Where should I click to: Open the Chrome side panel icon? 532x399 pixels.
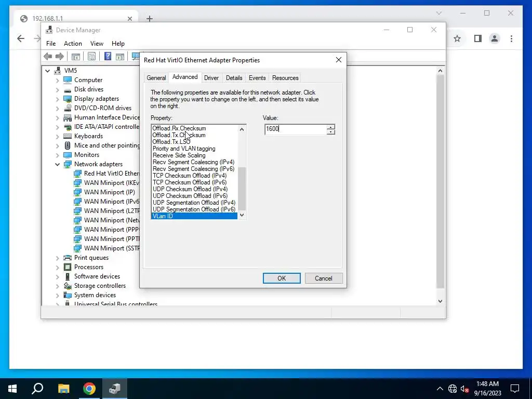point(478,38)
